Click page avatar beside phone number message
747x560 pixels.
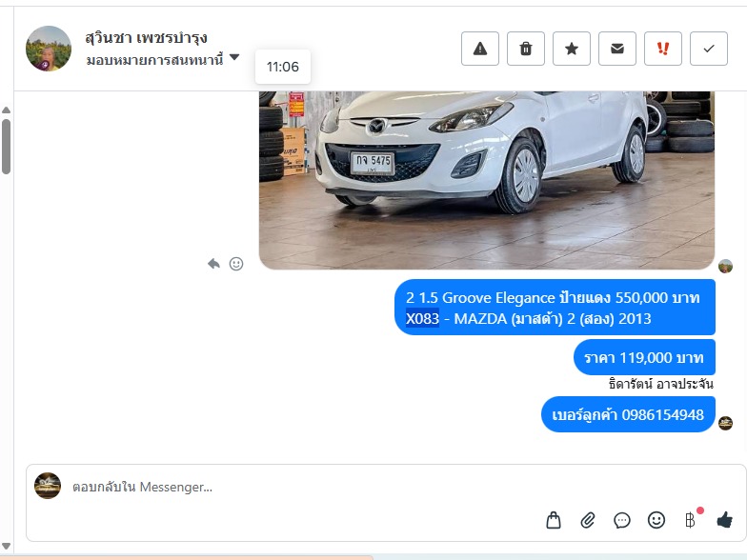(725, 423)
